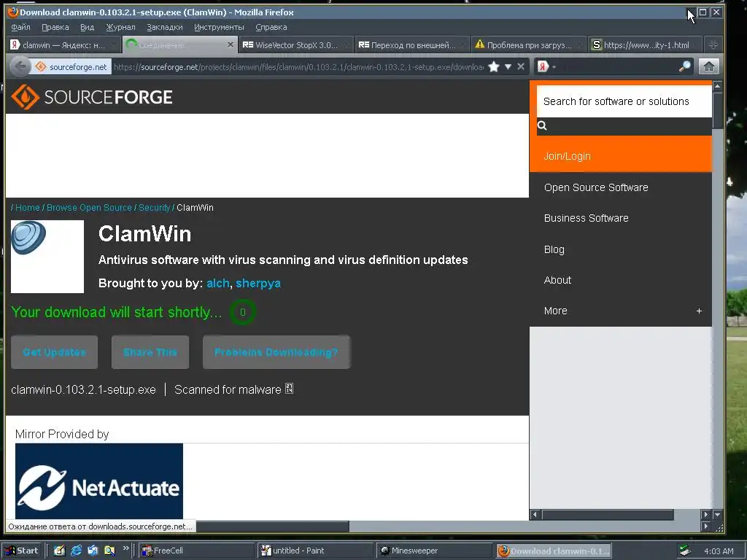This screenshot has width=747, height=560.
Task: Open author link alch
Action: 218,284
